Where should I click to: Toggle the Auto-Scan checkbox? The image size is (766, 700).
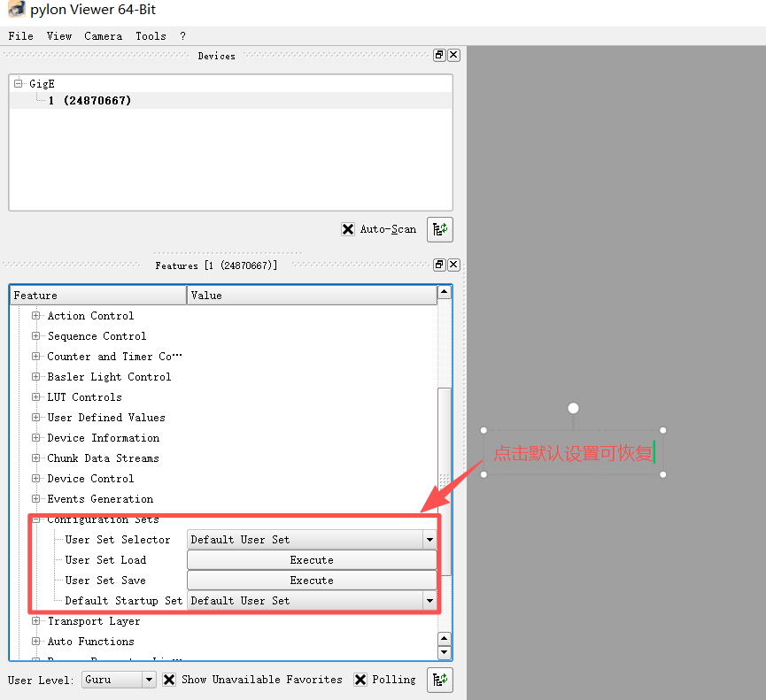pyautogui.click(x=348, y=229)
